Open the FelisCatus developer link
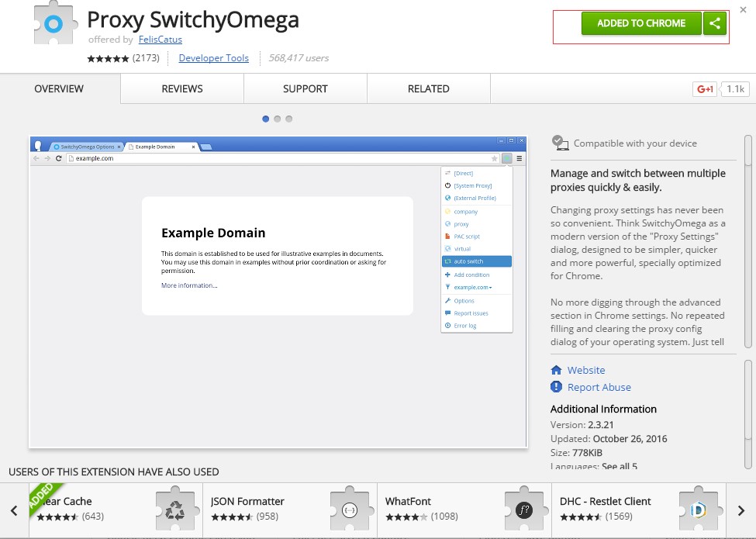Viewport: 756px width, 539px height. coord(160,40)
